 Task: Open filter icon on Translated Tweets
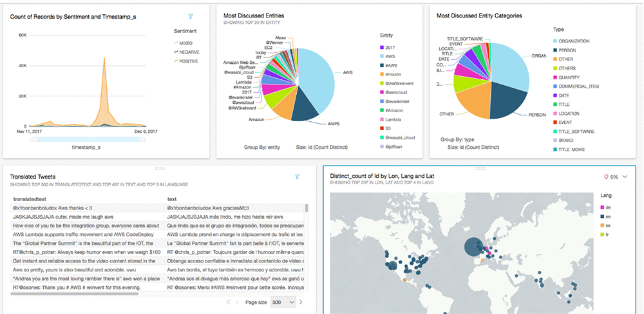click(x=297, y=177)
